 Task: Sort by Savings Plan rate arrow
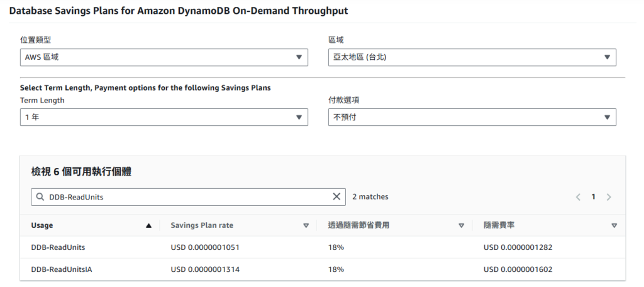coord(306,225)
